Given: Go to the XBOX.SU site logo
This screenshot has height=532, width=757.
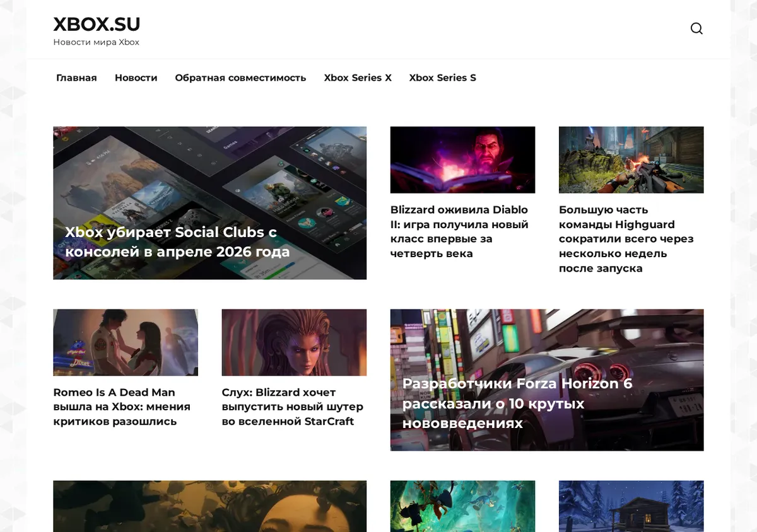Looking at the screenshot, I should click(x=97, y=24).
